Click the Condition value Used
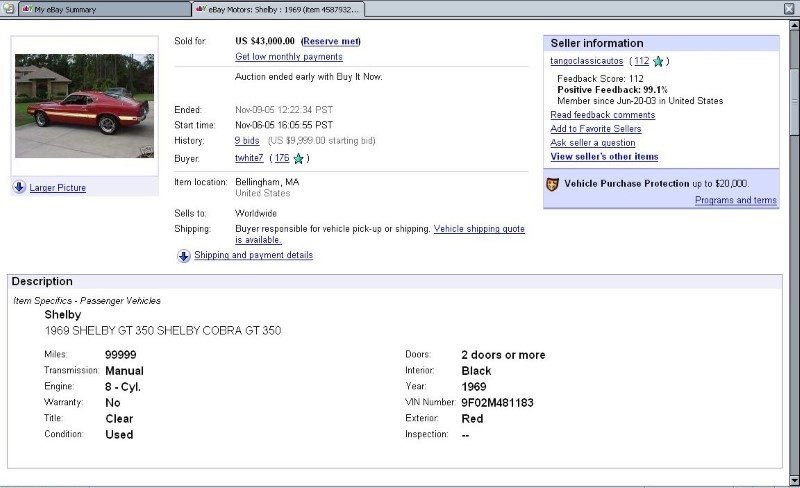Image resolution: width=800 pixels, height=488 pixels. pyautogui.click(x=119, y=435)
